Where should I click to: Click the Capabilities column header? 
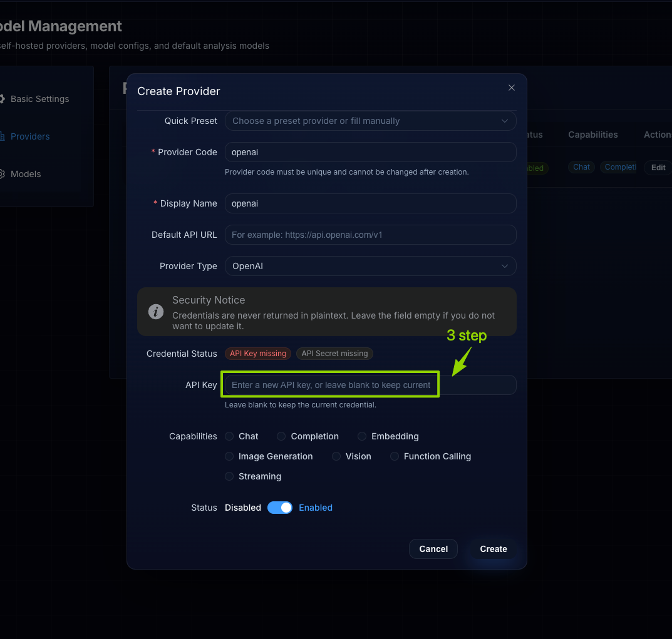point(592,135)
